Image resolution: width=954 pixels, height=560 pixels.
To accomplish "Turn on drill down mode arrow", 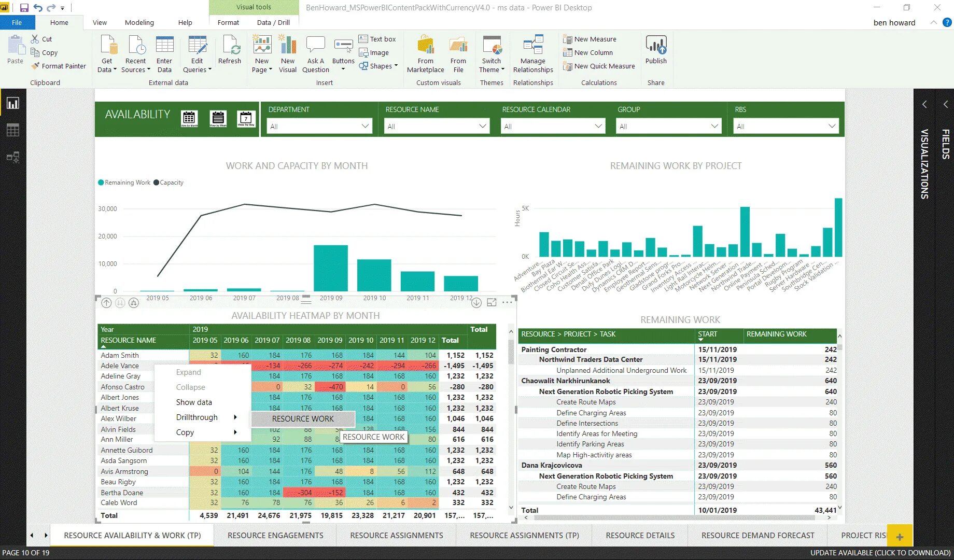I will click(476, 303).
